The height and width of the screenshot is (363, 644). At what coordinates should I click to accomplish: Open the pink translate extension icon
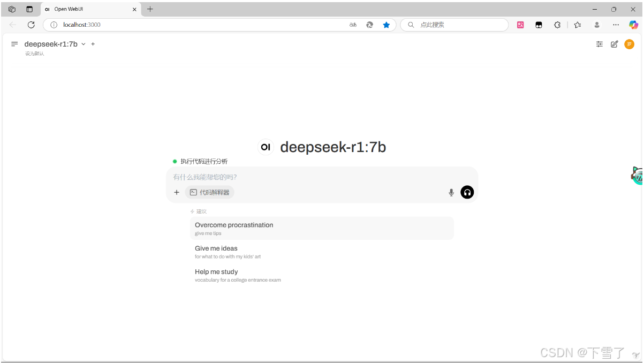(520, 25)
